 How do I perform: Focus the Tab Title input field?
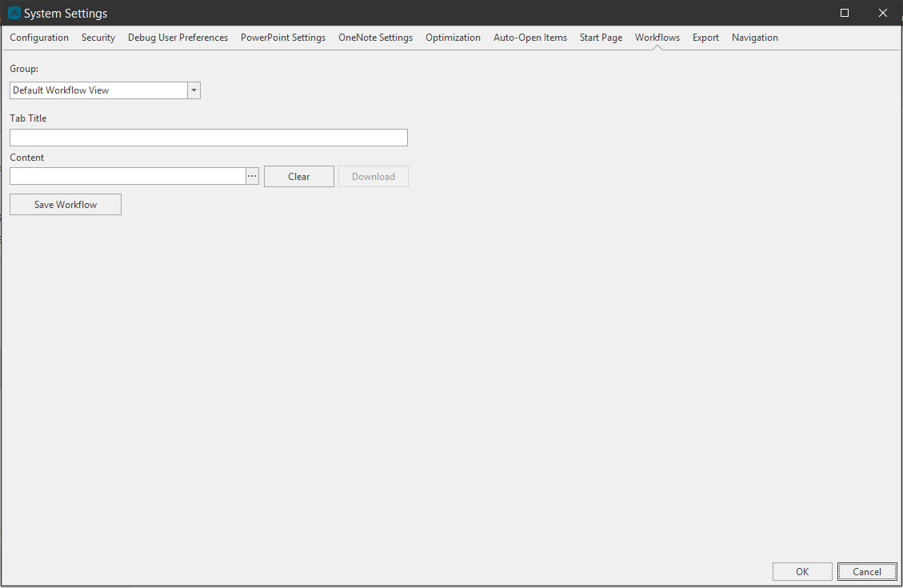(x=209, y=138)
